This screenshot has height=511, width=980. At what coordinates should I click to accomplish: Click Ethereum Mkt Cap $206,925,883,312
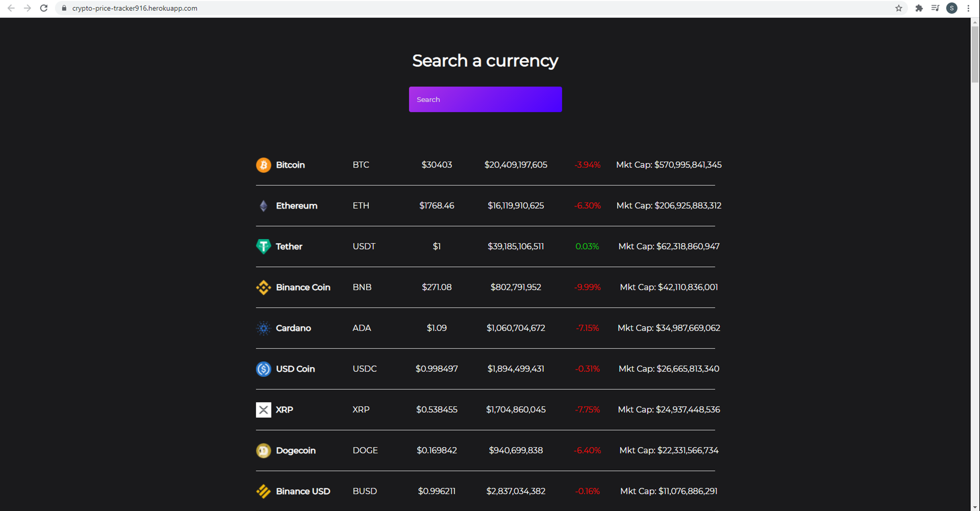pyautogui.click(x=669, y=206)
